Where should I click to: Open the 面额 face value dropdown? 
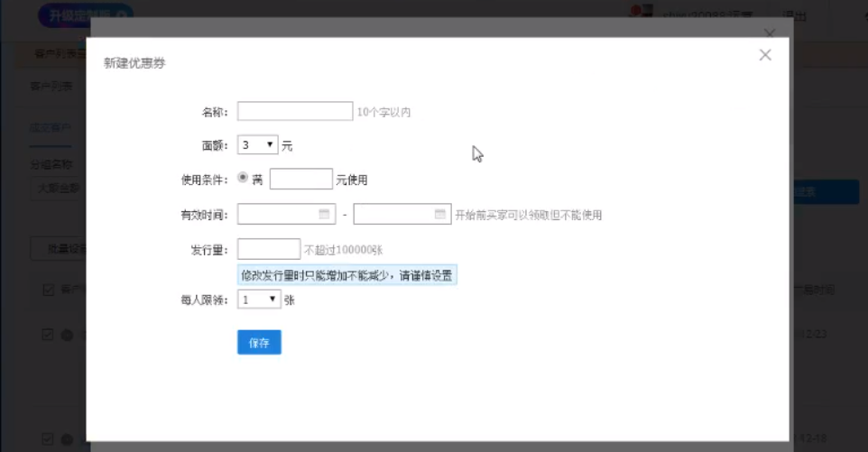click(x=258, y=145)
